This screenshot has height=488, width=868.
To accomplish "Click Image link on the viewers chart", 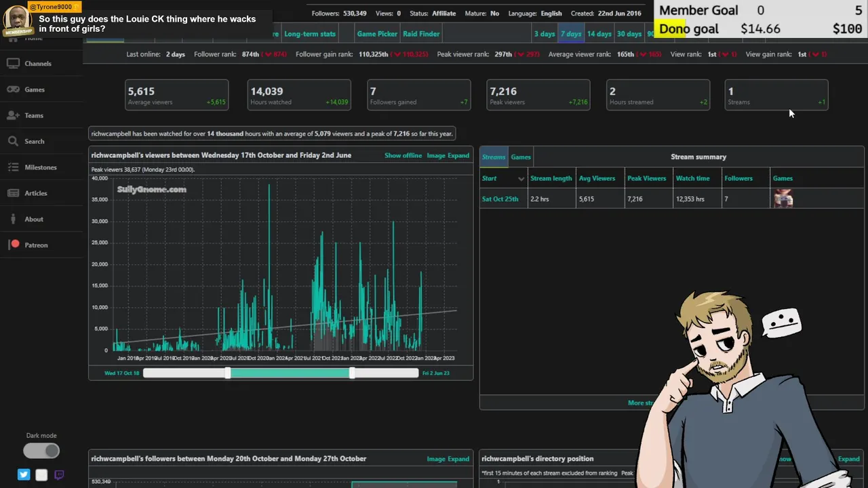I will tap(436, 155).
